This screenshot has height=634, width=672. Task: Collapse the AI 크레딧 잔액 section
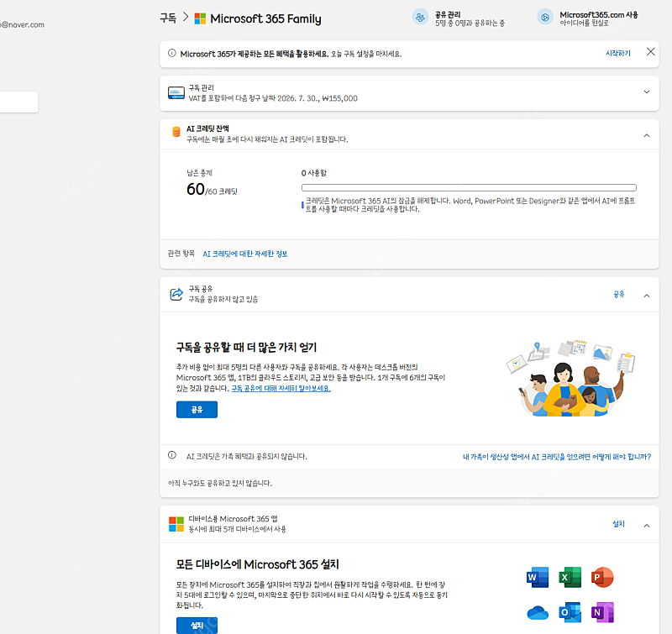point(647,136)
